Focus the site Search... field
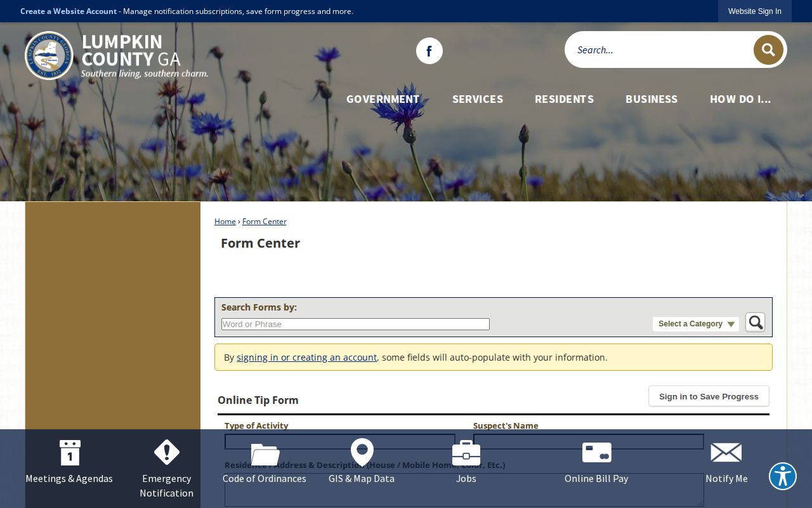Viewport: 812px width, 508px height. (x=660, y=50)
